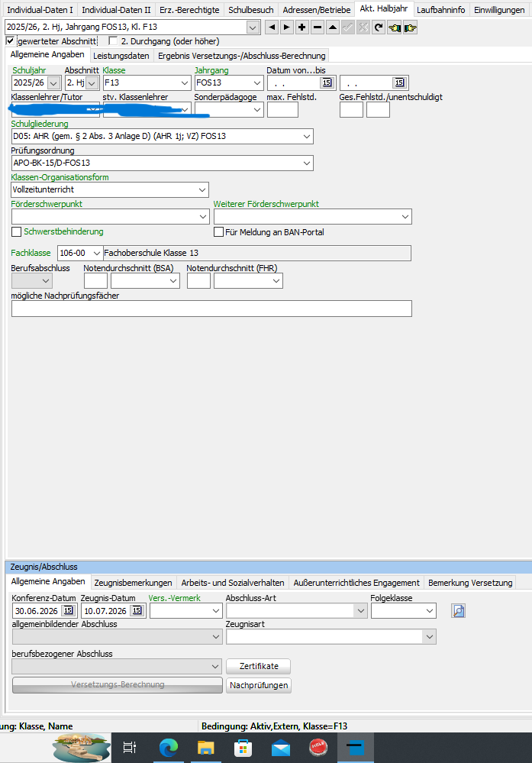Image resolution: width=532 pixels, height=763 pixels.
Task: Open the Bemerkung Versetzung tab
Action: pyautogui.click(x=470, y=583)
